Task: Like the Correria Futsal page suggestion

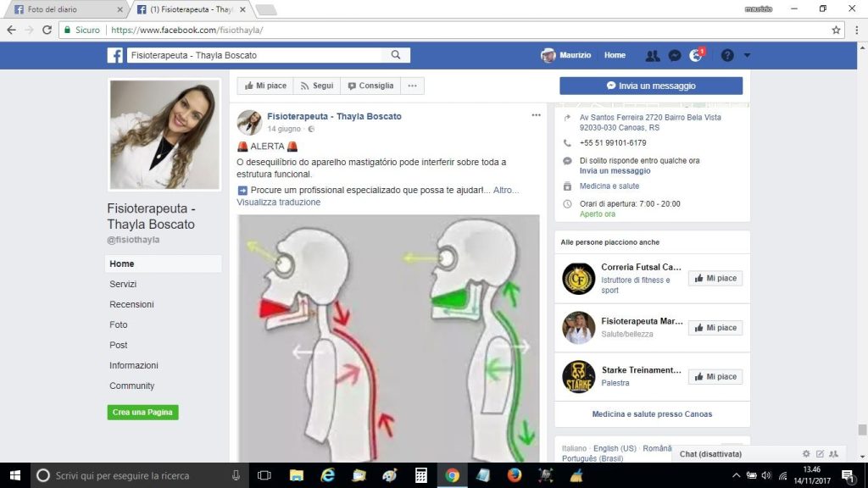Action: (x=715, y=279)
